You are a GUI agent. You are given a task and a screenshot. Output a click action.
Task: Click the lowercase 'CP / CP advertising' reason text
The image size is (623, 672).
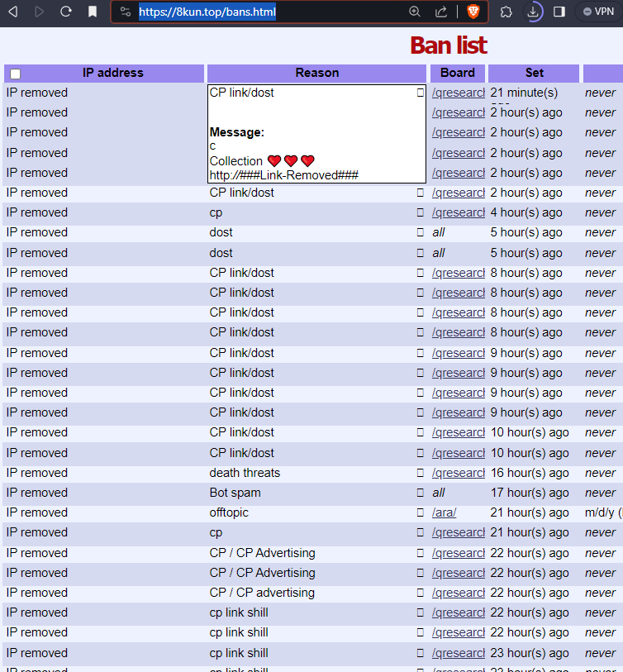[262, 593]
